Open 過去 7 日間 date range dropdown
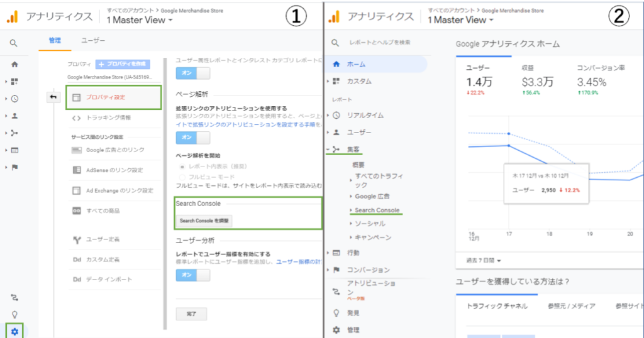644x338 pixels. 484,261
